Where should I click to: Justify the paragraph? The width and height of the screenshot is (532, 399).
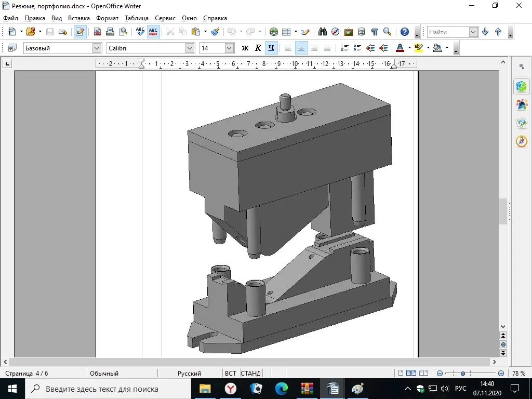(327, 48)
